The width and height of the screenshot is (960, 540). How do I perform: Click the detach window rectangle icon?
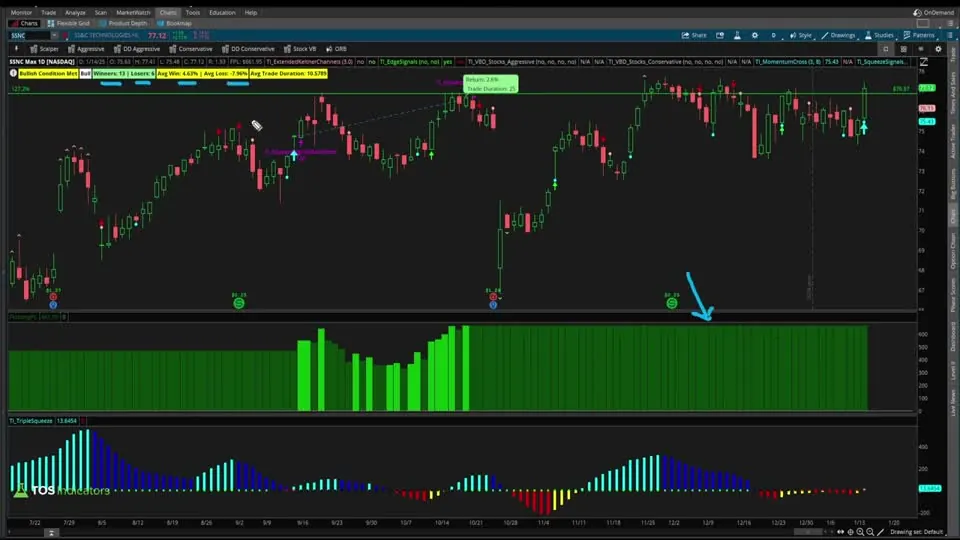(x=923, y=23)
